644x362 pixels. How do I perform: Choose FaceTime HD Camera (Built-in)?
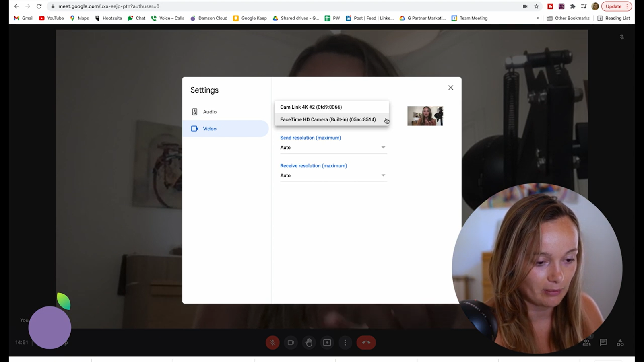coord(332,119)
